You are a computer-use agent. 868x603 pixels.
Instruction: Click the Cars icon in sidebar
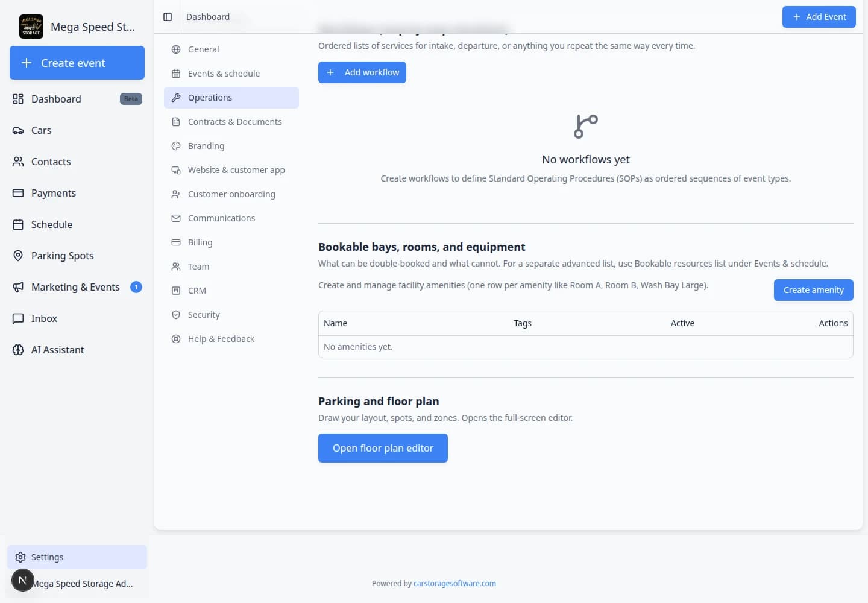[18, 130]
